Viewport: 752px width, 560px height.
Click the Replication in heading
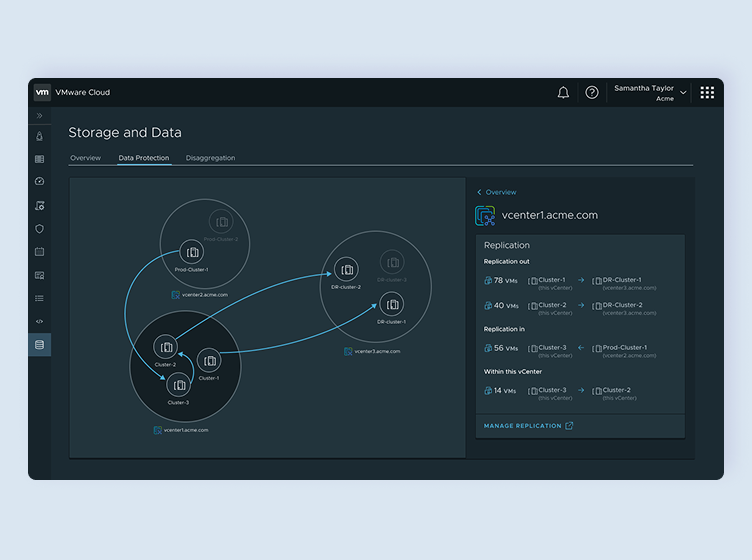[504, 329]
